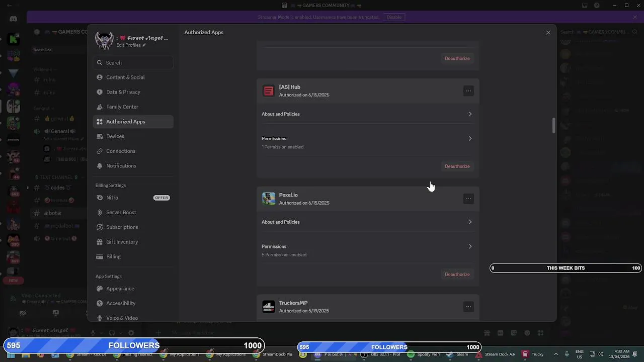644x362 pixels.
Task: Click Deauthorize on the topmost partial card
Action: tap(457, 58)
